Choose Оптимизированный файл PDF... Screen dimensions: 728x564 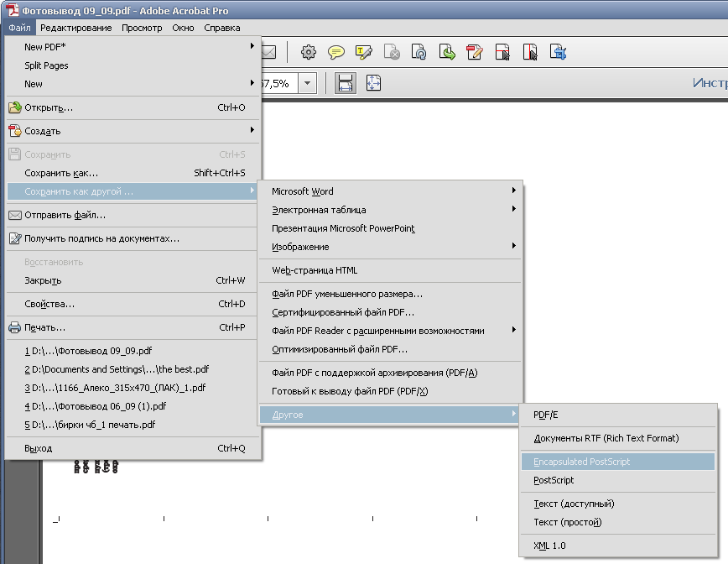point(390,349)
